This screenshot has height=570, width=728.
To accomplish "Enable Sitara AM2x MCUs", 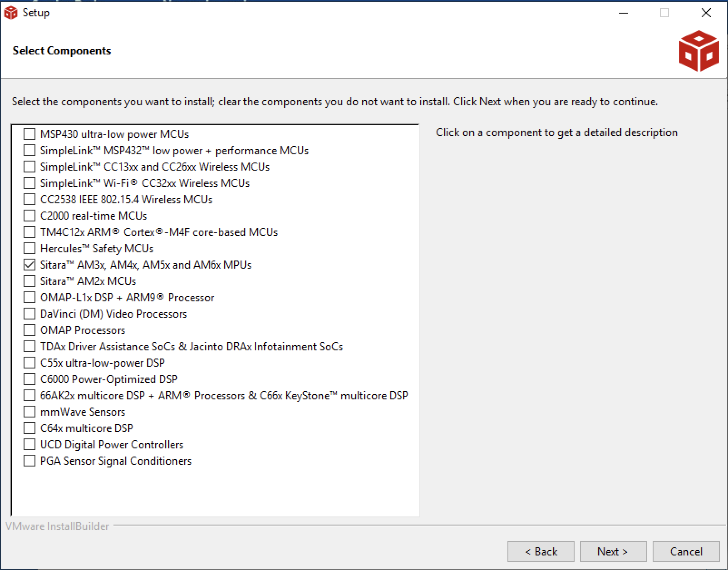I will tap(29, 281).
